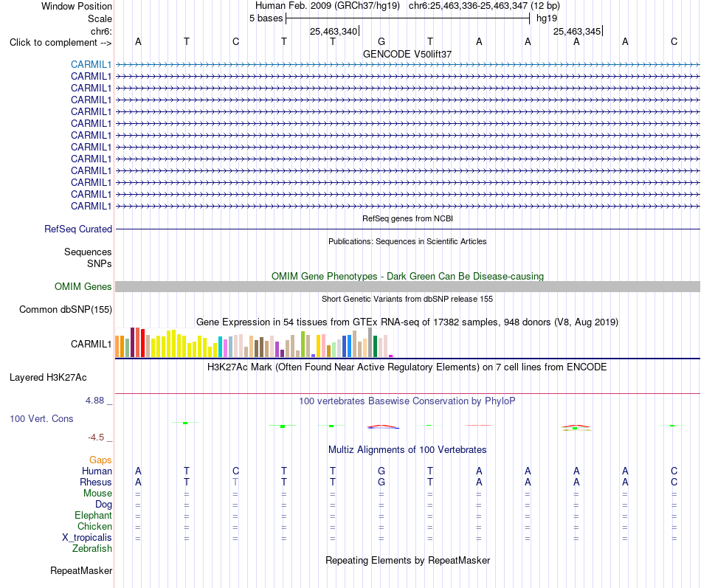The image size is (701, 588).
Task: Open the light-blue highlighted CARMIL1 transcript label
Action: pos(91,64)
